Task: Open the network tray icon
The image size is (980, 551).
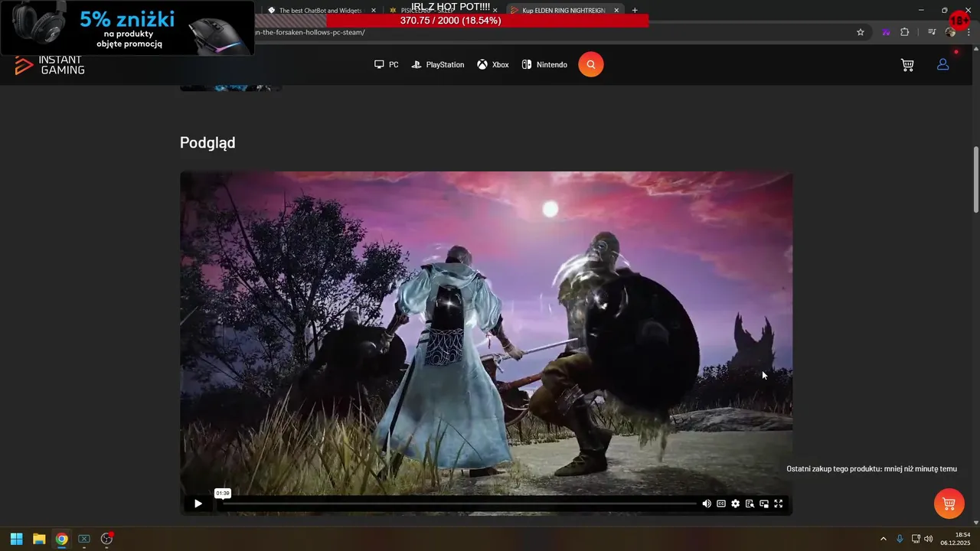Action: [x=916, y=539]
